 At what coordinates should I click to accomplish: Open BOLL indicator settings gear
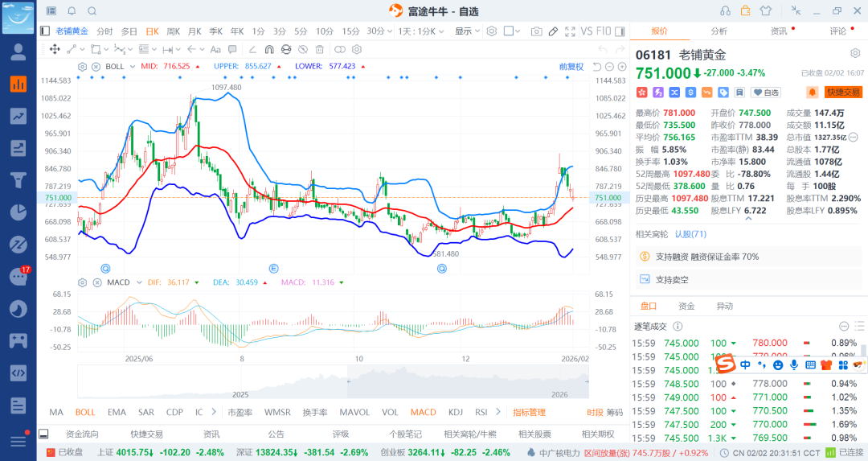tap(83, 66)
